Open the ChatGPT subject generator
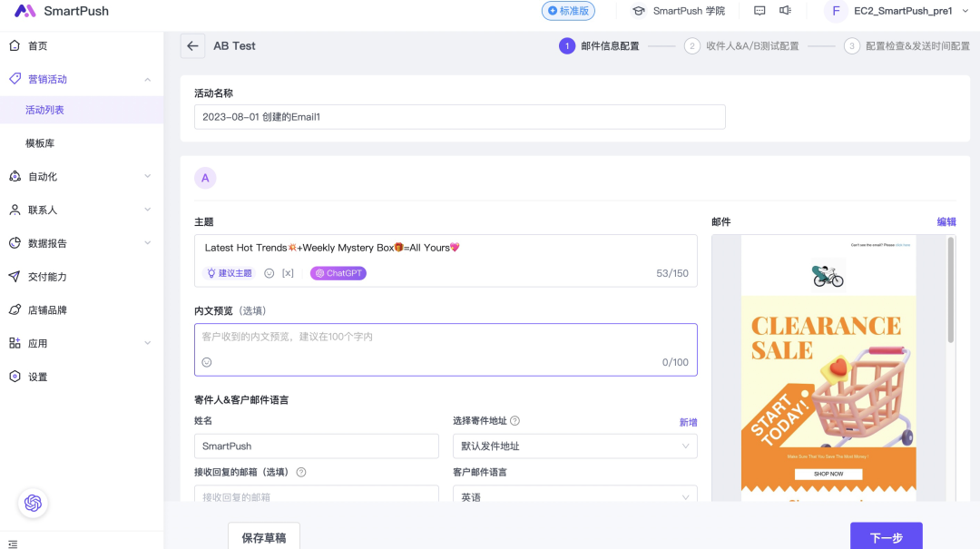This screenshot has height=549, width=980. coord(338,272)
